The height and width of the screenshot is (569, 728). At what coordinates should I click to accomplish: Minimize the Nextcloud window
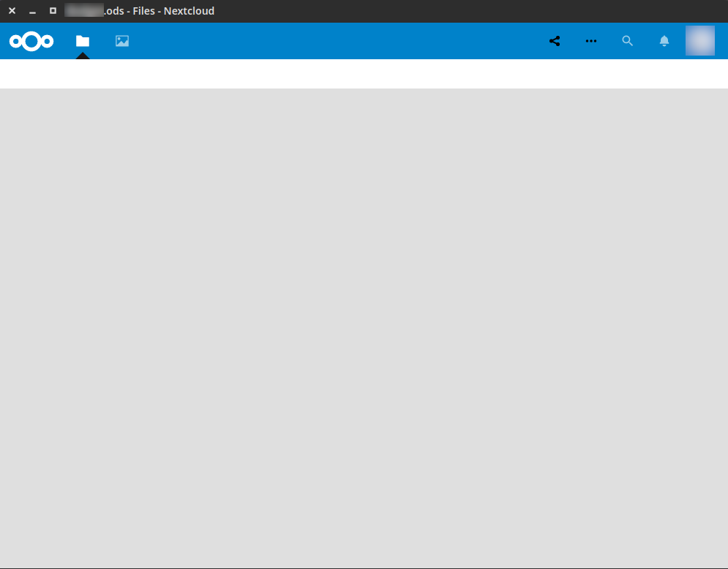tap(31, 10)
